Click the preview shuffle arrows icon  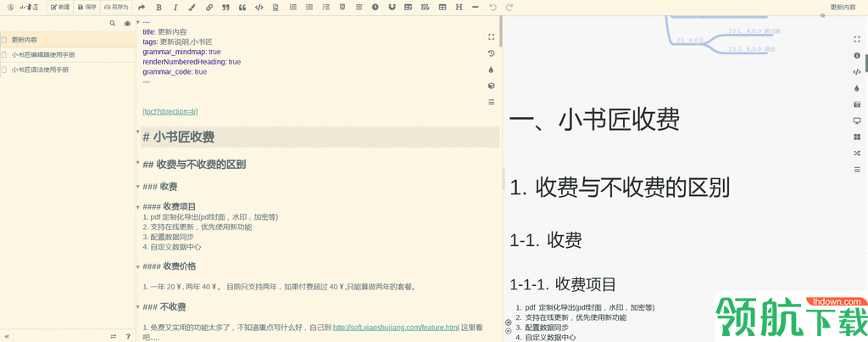click(x=857, y=153)
